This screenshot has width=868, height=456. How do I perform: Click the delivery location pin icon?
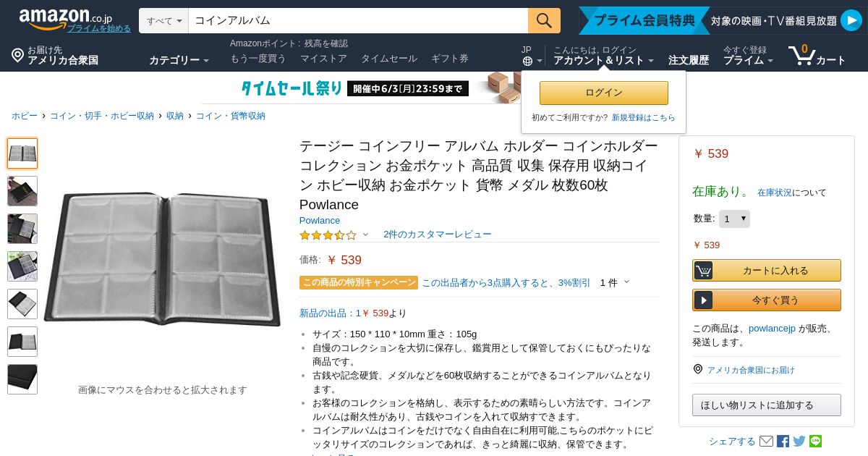click(17, 55)
